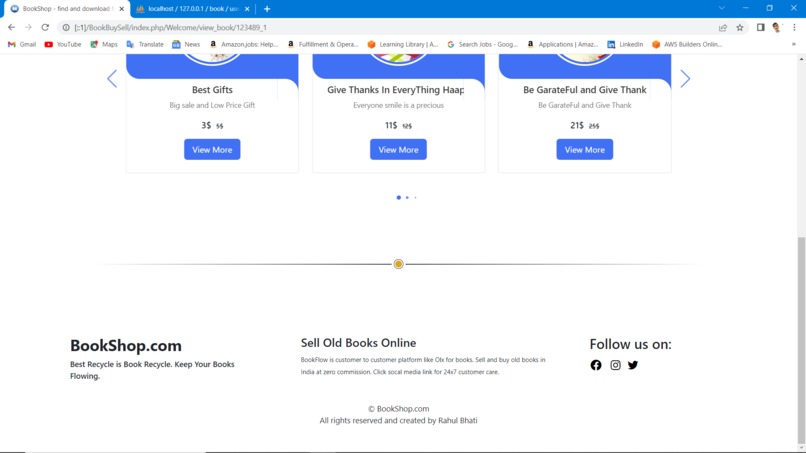Close the BookShop tab
The width and height of the screenshot is (806, 453).
click(122, 9)
